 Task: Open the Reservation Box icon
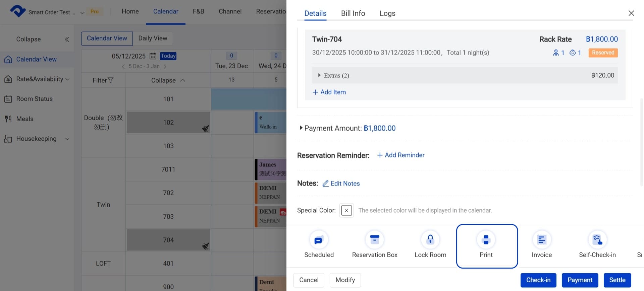(374, 240)
